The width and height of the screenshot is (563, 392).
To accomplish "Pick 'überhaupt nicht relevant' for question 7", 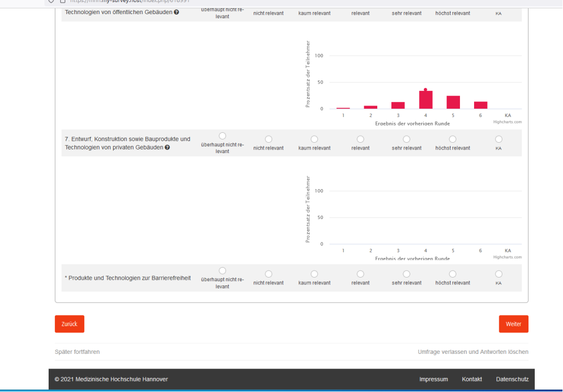I will tap(222, 136).
